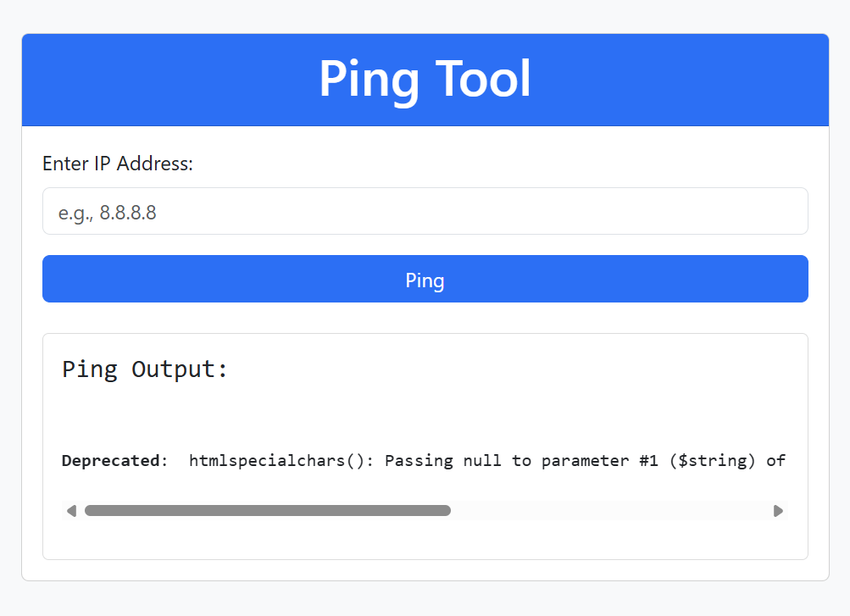Click the horizontal scrollbar thumb in the output box
850x616 pixels.
[x=268, y=511]
